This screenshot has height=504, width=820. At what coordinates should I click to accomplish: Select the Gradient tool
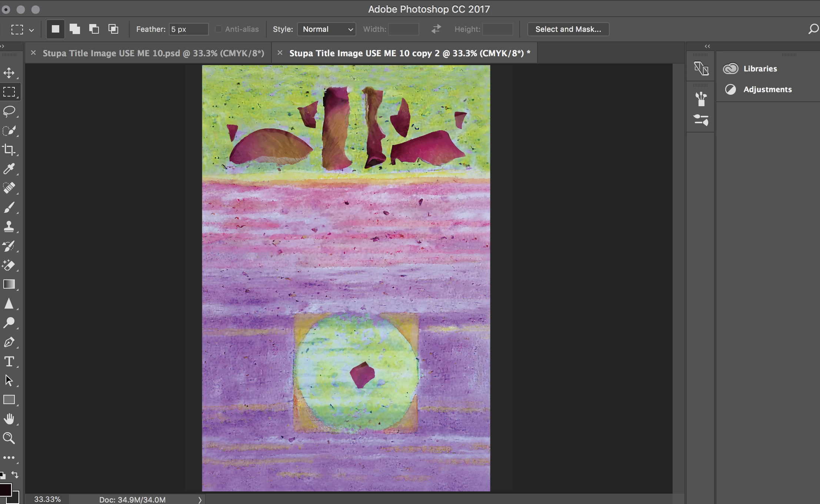tap(9, 284)
